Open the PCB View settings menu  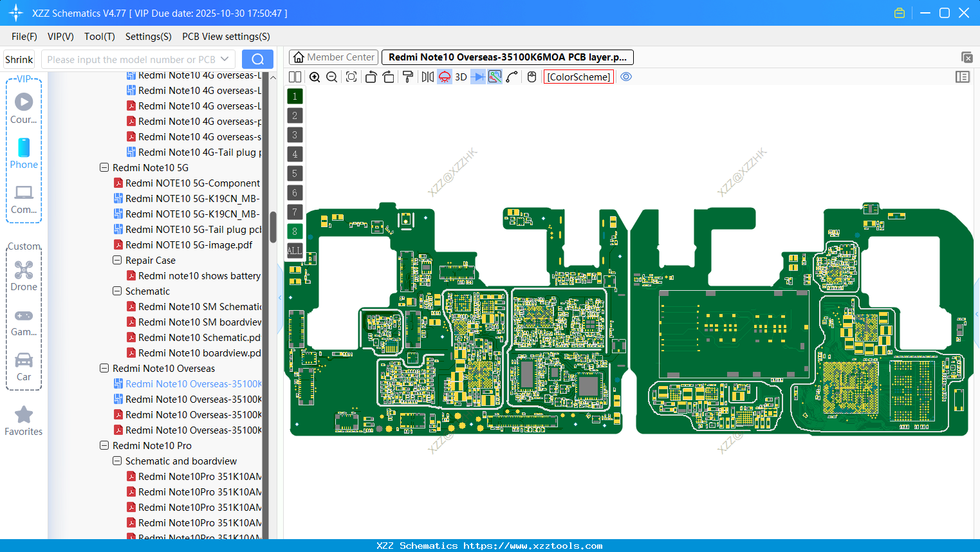point(225,37)
